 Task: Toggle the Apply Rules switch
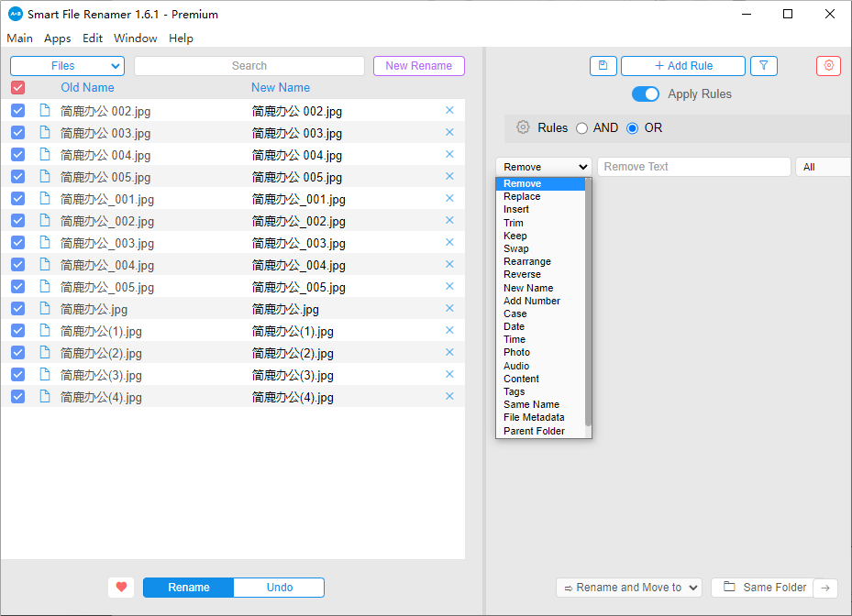646,93
